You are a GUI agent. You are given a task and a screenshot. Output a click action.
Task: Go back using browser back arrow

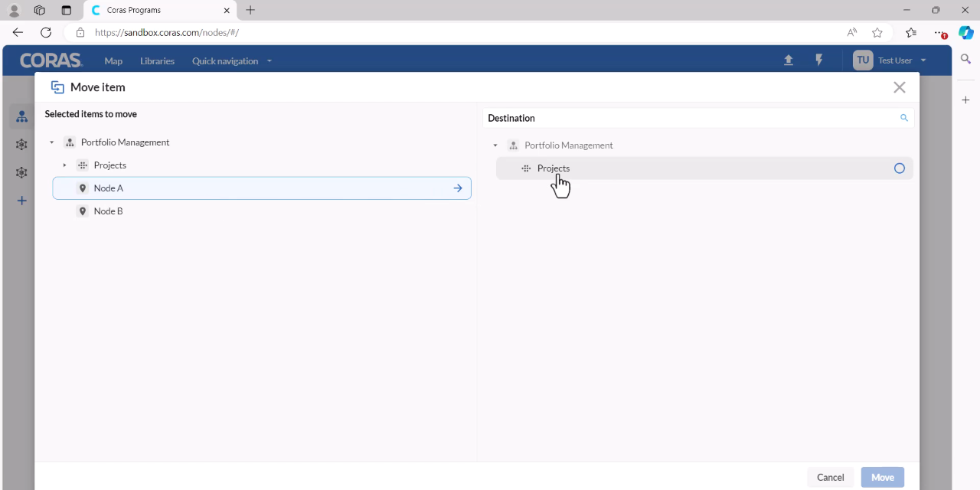18,32
